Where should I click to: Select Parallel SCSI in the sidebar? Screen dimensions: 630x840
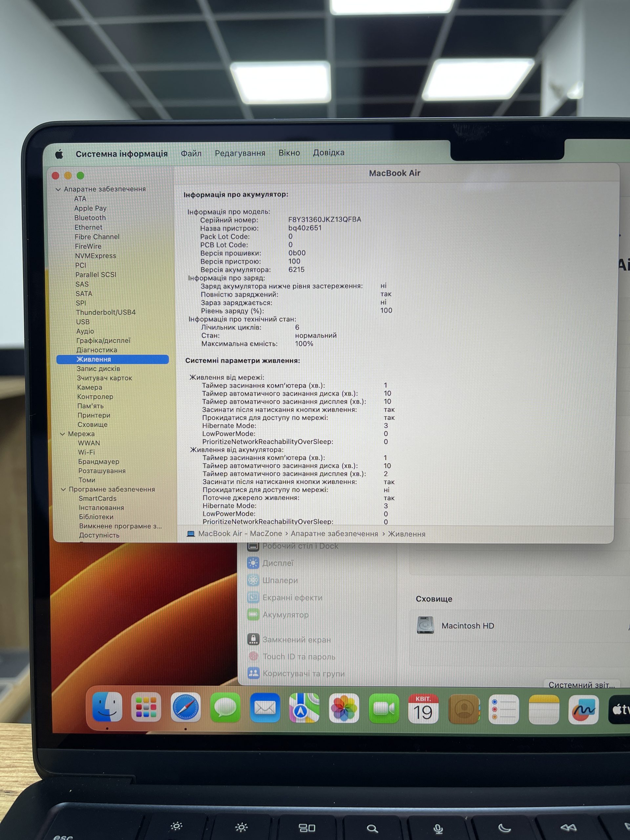[x=96, y=275]
